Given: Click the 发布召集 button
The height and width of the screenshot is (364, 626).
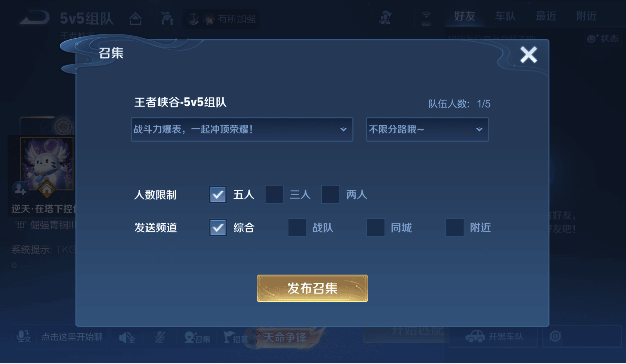Looking at the screenshot, I should [312, 288].
